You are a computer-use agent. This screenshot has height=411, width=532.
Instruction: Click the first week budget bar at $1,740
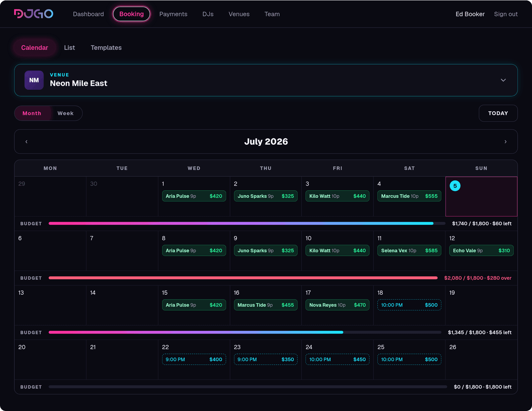[247, 223]
